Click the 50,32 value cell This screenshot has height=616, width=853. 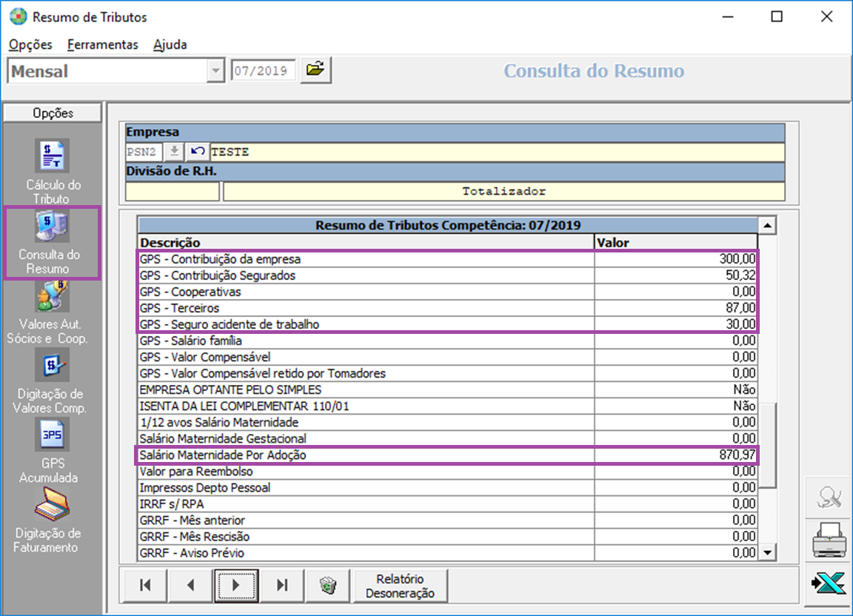(x=675, y=275)
